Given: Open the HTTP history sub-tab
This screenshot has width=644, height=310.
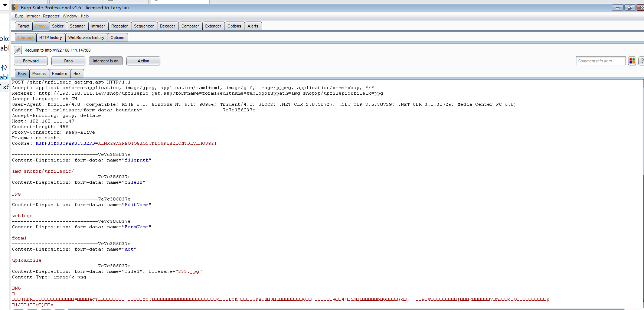Looking at the screenshot, I should tap(50, 37).
